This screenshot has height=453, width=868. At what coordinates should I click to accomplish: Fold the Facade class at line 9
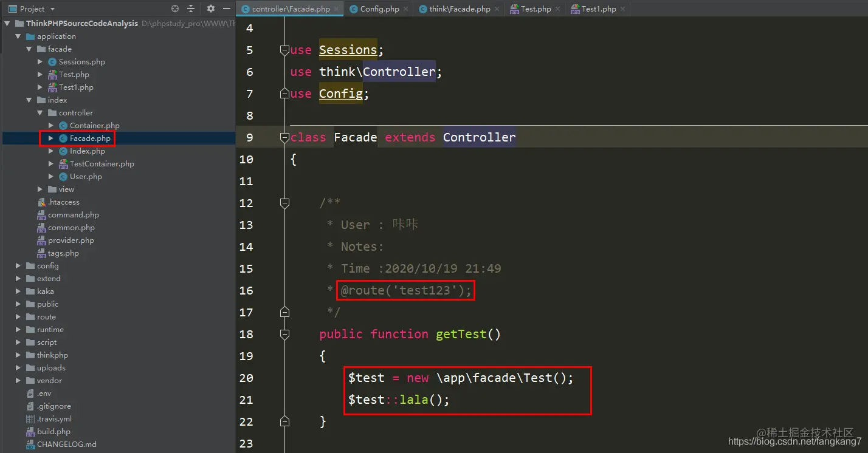point(284,138)
